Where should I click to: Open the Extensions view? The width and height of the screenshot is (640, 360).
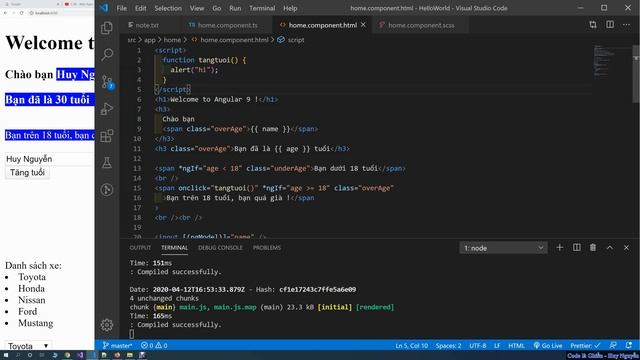tap(107, 136)
